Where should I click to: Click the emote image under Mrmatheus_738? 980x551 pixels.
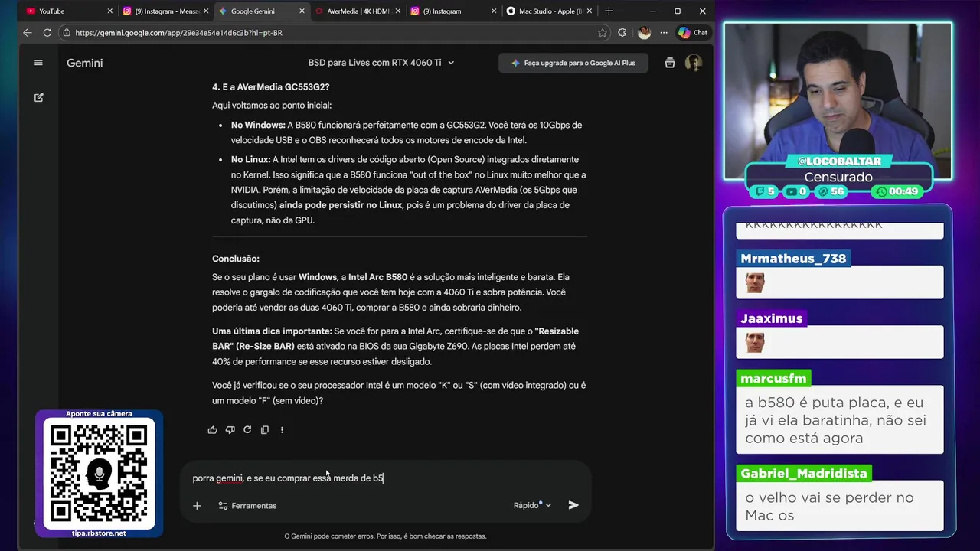[755, 282]
